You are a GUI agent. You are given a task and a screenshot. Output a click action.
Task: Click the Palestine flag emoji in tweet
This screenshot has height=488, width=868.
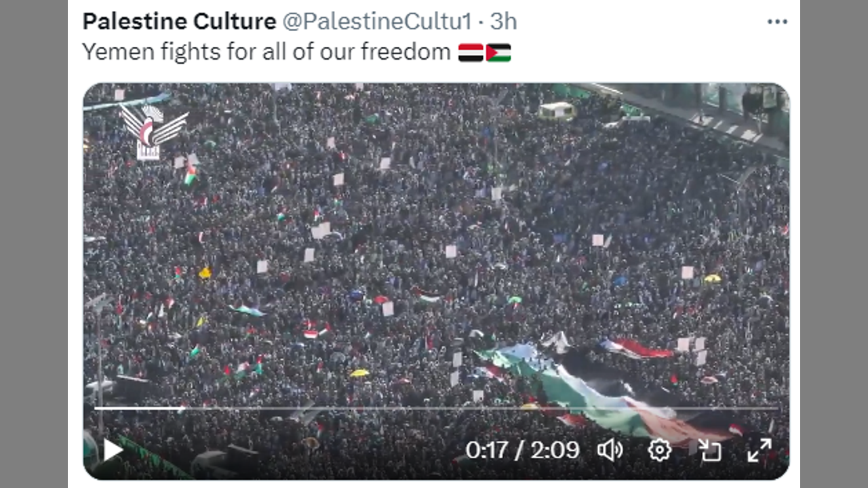click(x=498, y=52)
